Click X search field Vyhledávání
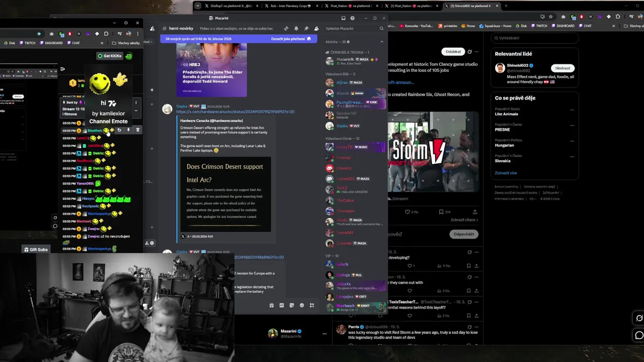Viewport: 644px width, 362px height. point(534,38)
